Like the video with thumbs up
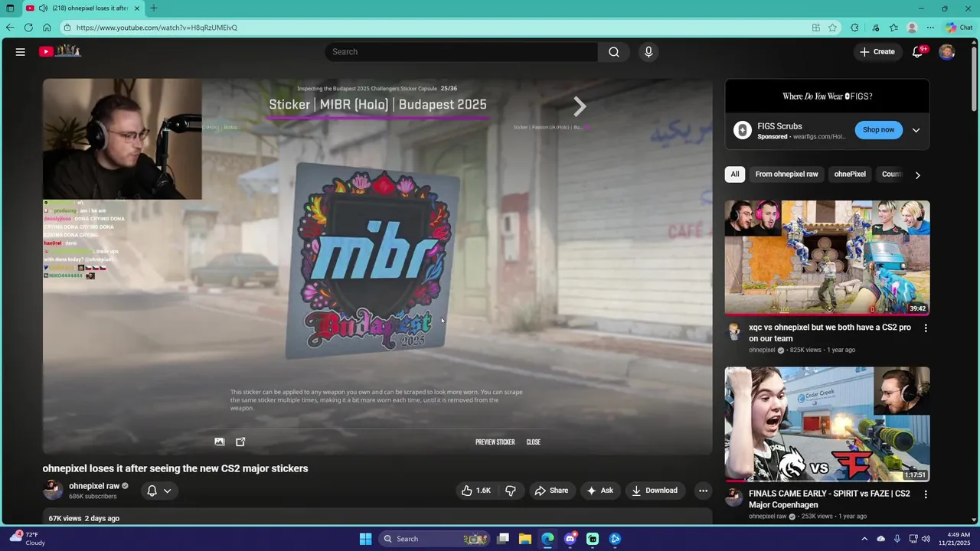Image resolution: width=980 pixels, height=551 pixels. 475,491
